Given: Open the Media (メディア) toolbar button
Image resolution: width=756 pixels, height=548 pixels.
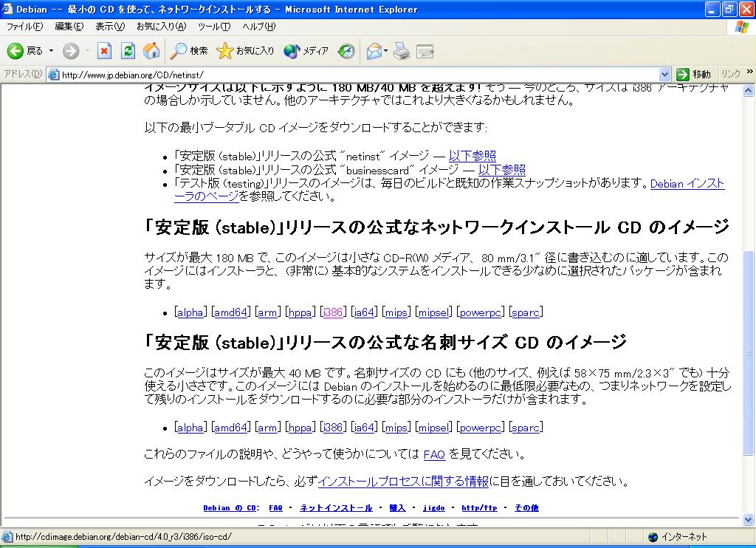Looking at the screenshot, I should click(306, 51).
